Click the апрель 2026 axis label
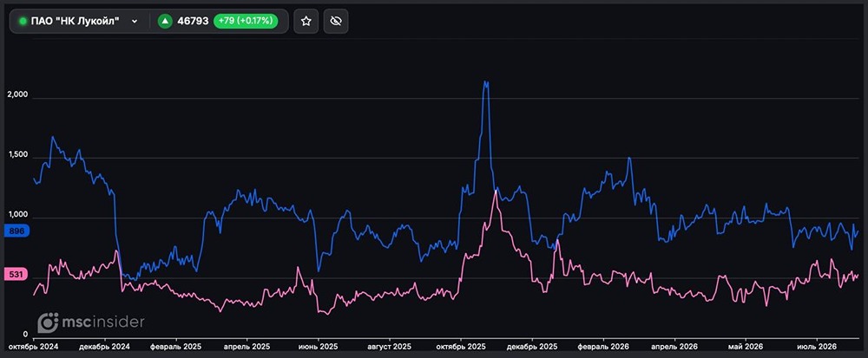 tap(674, 347)
